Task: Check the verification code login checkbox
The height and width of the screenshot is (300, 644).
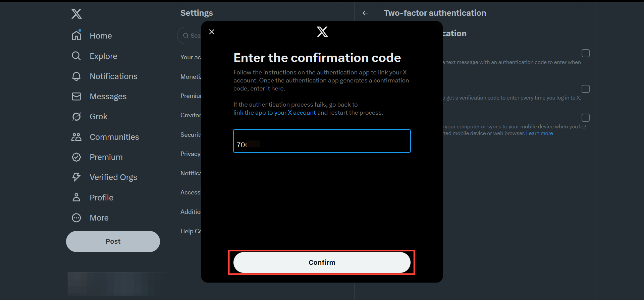Action: click(586, 88)
